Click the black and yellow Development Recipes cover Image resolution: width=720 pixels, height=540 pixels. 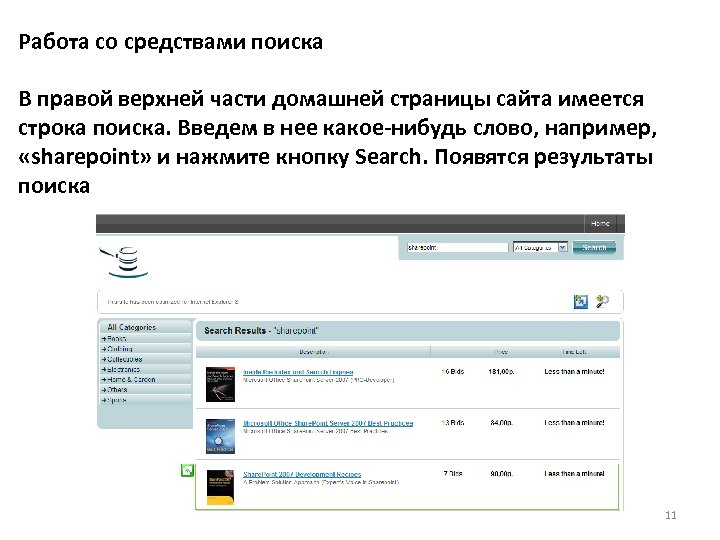[220, 487]
